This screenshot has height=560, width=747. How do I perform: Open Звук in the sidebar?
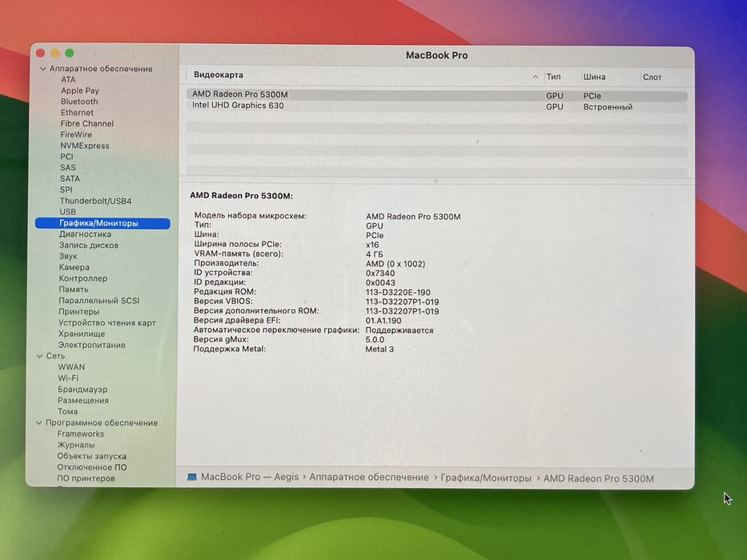68,256
